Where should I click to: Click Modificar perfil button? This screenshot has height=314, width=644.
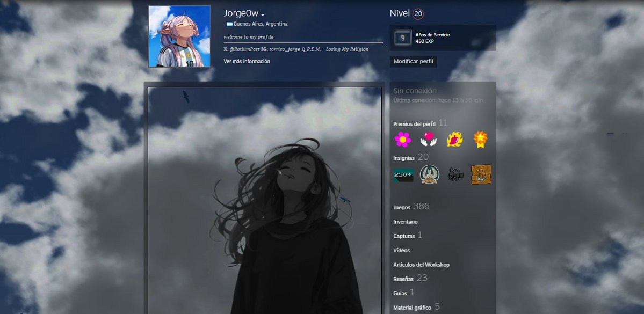coord(413,62)
